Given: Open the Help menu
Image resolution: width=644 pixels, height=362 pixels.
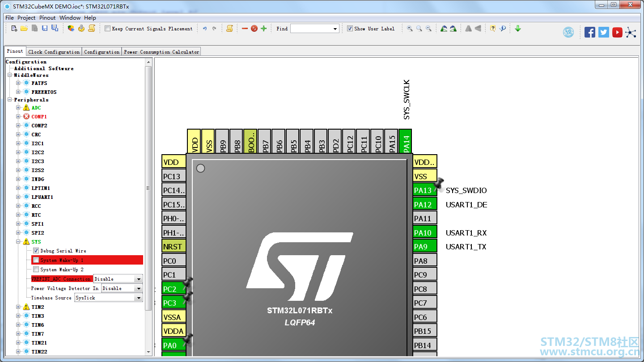Looking at the screenshot, I should pyautogui.click(x=90, y=18).
